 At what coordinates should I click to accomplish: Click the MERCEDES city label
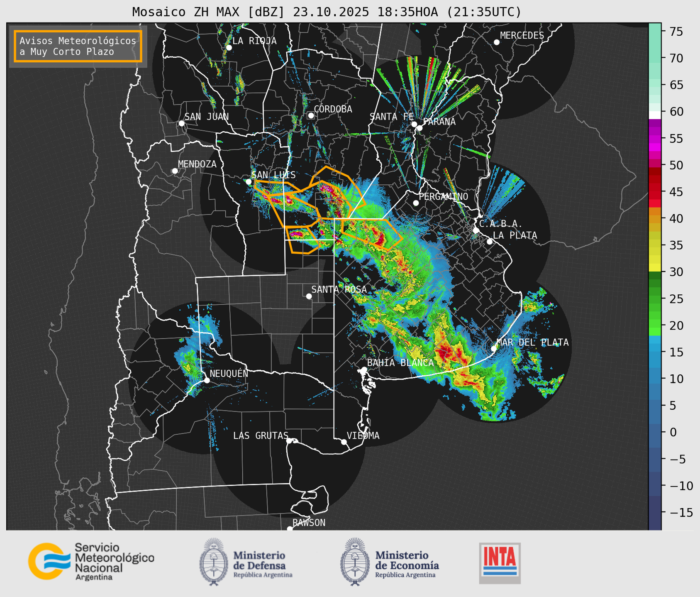[x=522, y=36]
